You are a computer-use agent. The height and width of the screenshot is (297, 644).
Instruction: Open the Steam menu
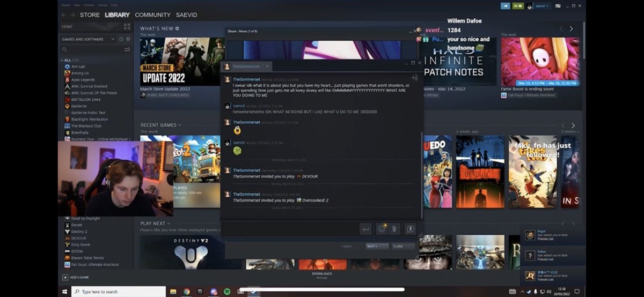pos(65,5)
